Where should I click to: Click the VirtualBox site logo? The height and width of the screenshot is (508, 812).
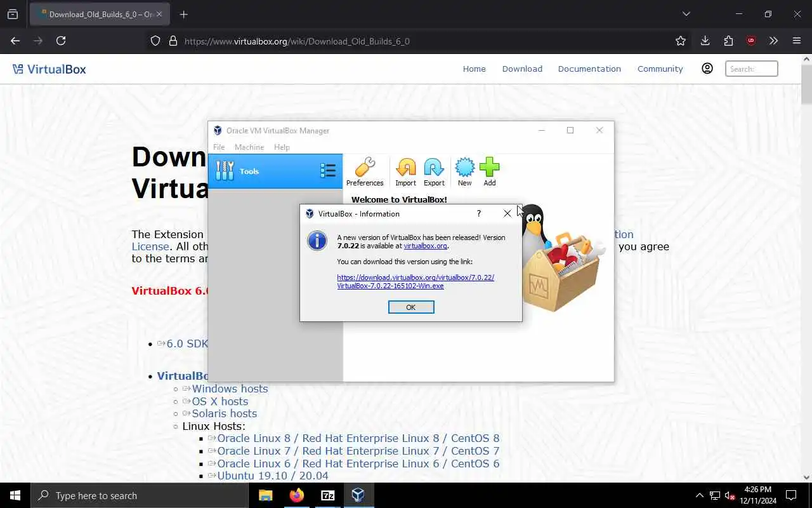49,69
